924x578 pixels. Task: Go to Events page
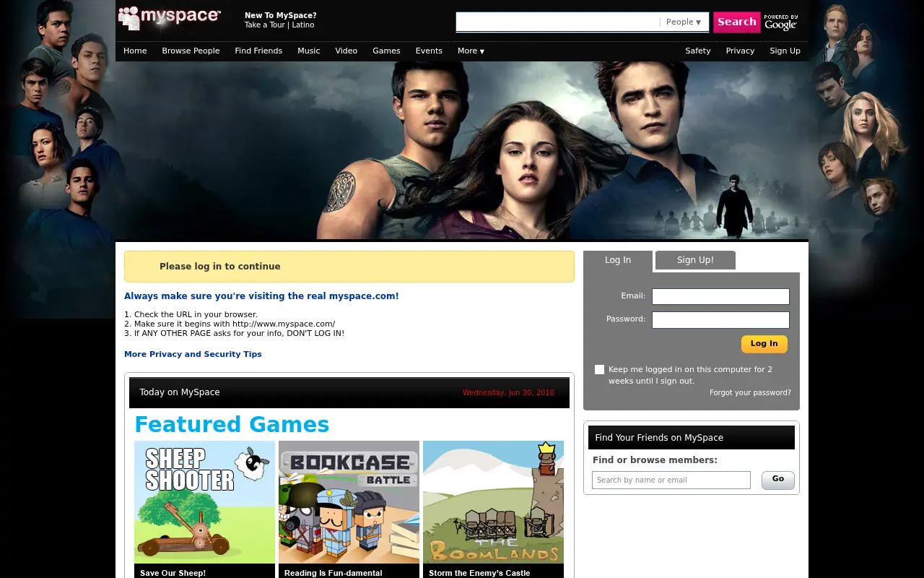pyautogui.click(x=429, y=51)
